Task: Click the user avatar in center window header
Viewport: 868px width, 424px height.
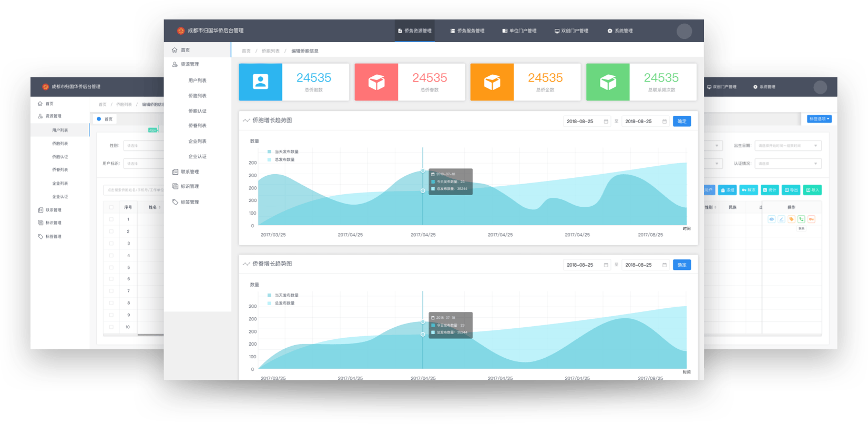Action: tap(684, 31)
